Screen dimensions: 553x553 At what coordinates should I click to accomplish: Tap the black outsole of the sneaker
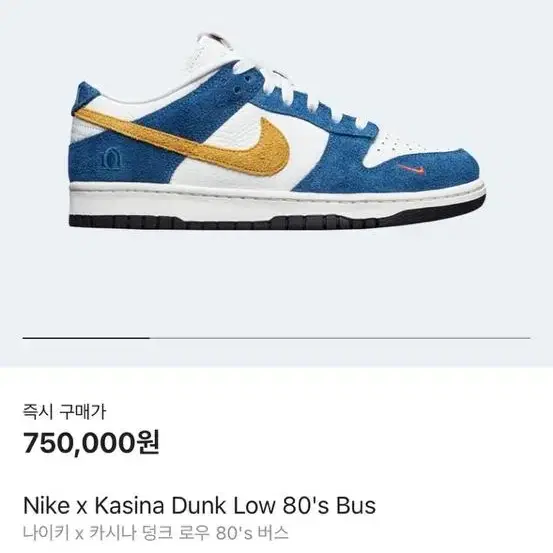pos(275,218)
